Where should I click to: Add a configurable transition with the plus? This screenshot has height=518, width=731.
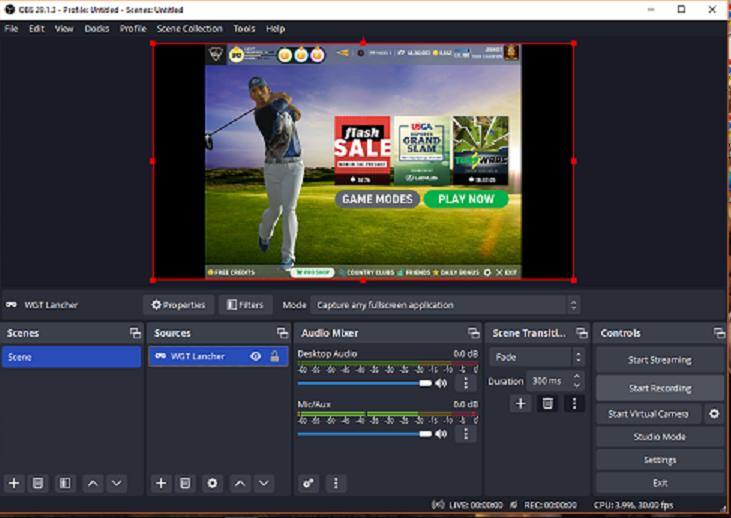coord(521,403)
